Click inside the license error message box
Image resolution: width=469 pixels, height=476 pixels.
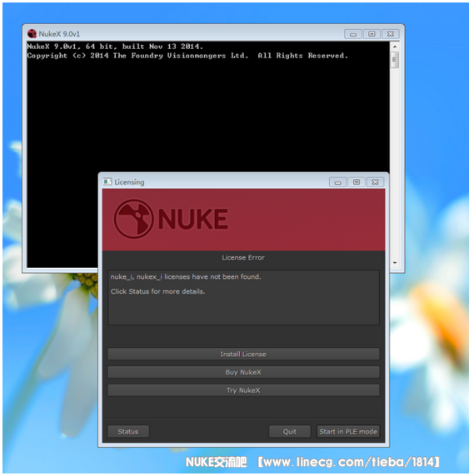click(x=243, y=298)
